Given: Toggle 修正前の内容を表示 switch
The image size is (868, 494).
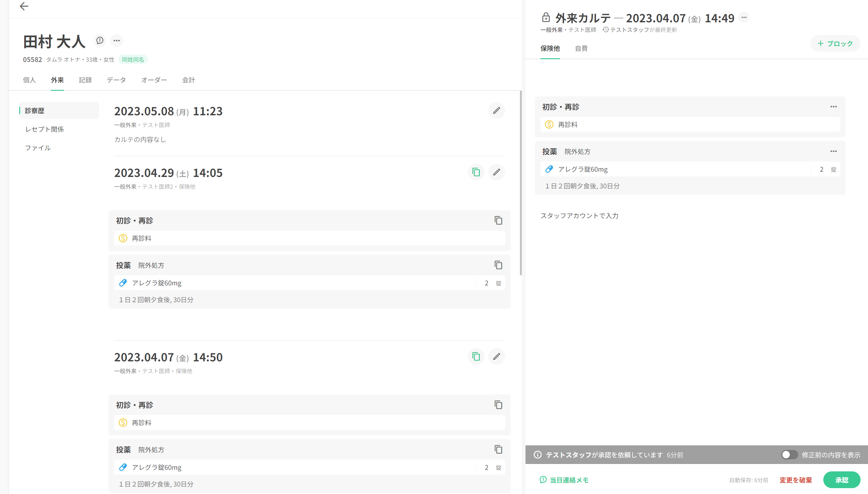Looking at the screenshot, I should pos(789,455).
